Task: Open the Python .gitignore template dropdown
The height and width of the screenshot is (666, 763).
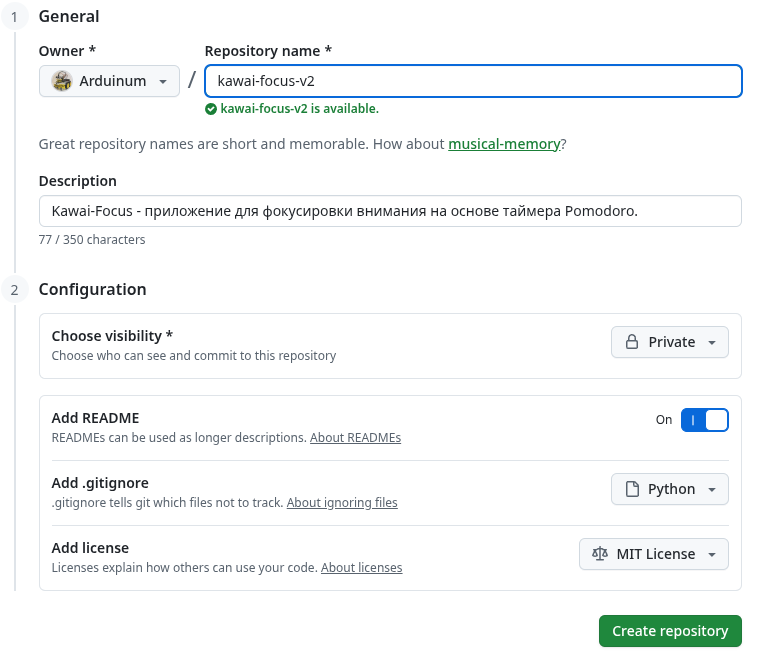Action: pos(670,489)
